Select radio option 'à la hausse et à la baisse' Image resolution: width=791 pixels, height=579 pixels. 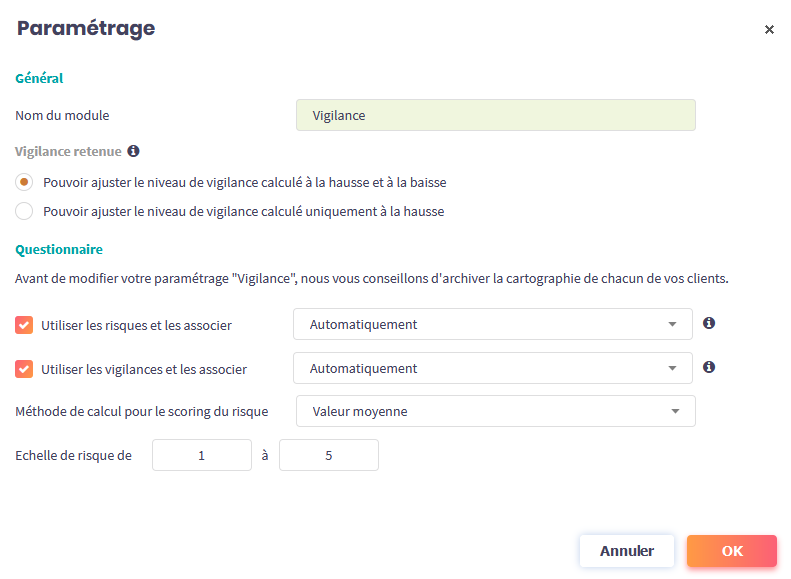coord(25,182)
